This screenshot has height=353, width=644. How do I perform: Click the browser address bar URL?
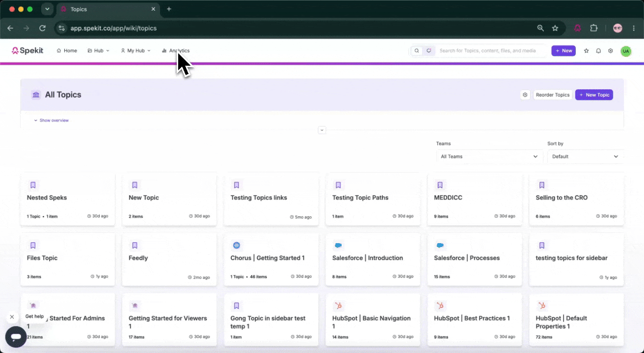(113, 28)
